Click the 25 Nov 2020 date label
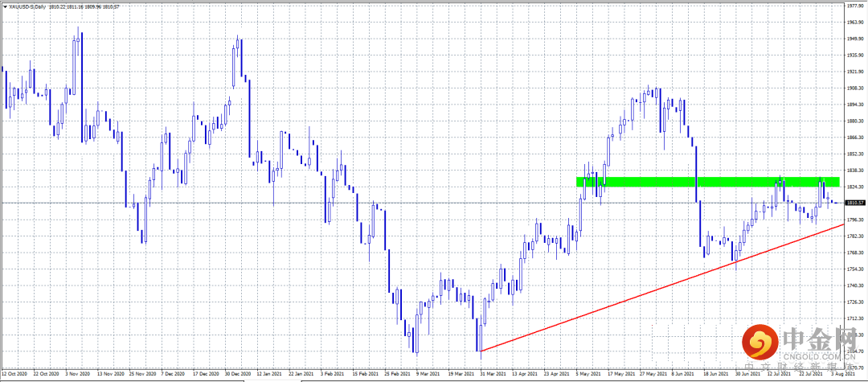This screenshot has height=382, width=868. tap(143, 374)
